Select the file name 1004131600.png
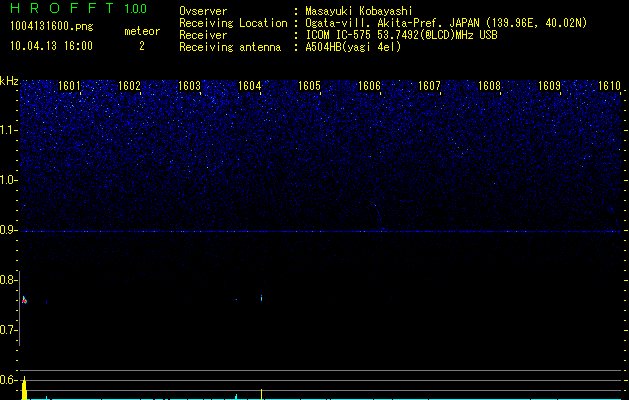629x400 pixels. pos(52,26)
